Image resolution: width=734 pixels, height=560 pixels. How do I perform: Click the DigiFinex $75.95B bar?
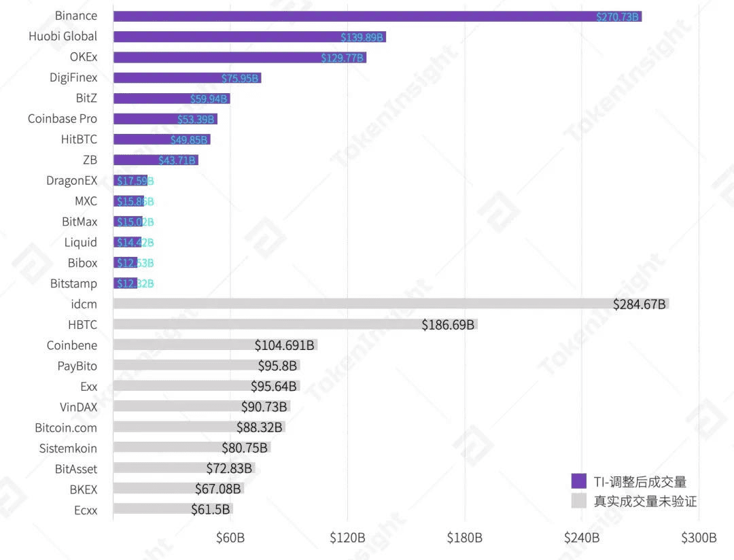pyautogui.click(x=188, y=78)
